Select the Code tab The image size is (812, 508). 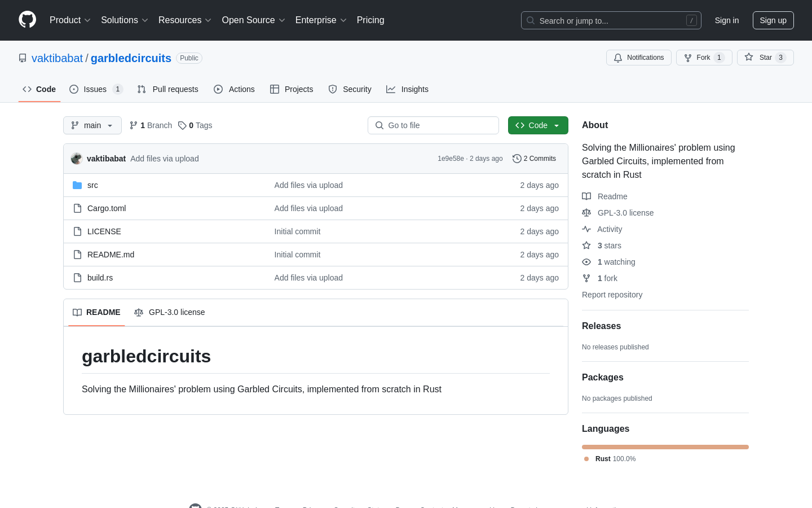[39, 89]
